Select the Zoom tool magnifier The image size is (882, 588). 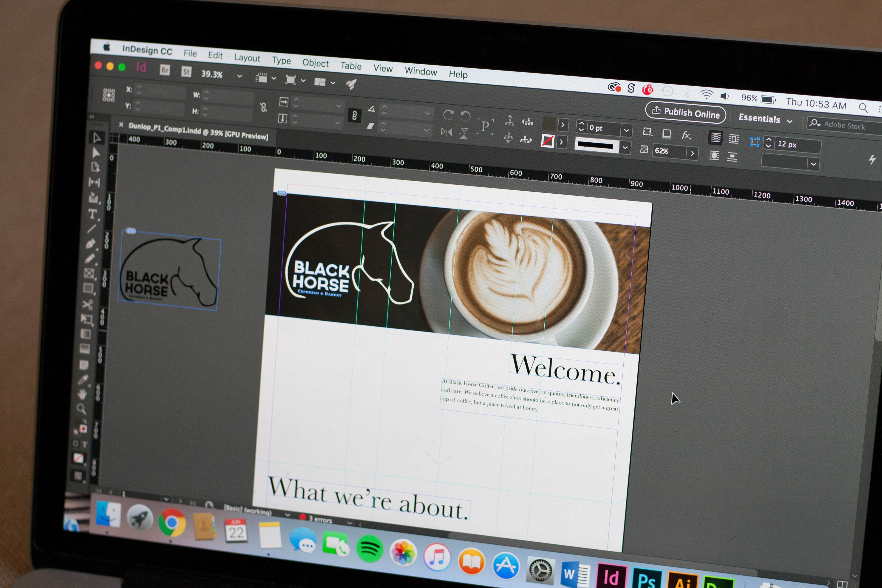point(81,408)
